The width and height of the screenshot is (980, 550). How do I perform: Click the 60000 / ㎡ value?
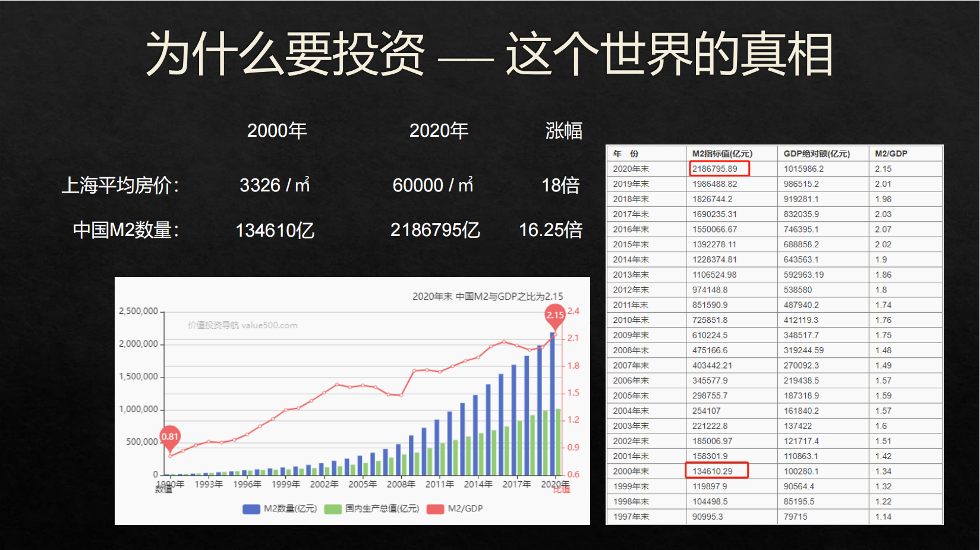(x=433, y=185)
